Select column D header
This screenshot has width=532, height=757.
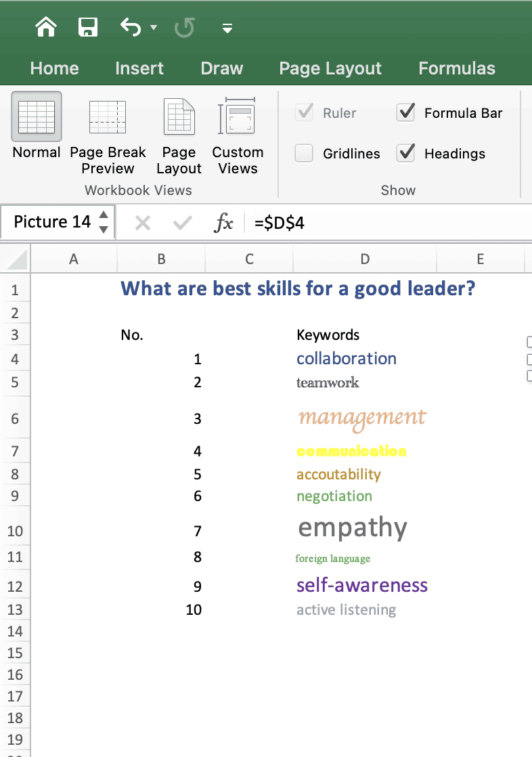(365, 259)
